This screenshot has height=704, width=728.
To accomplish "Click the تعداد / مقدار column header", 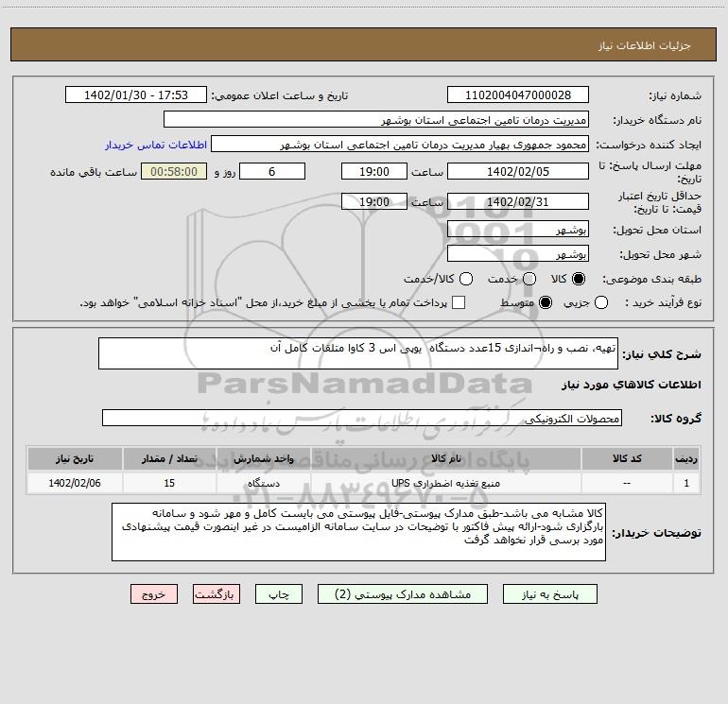I will 169,458.
